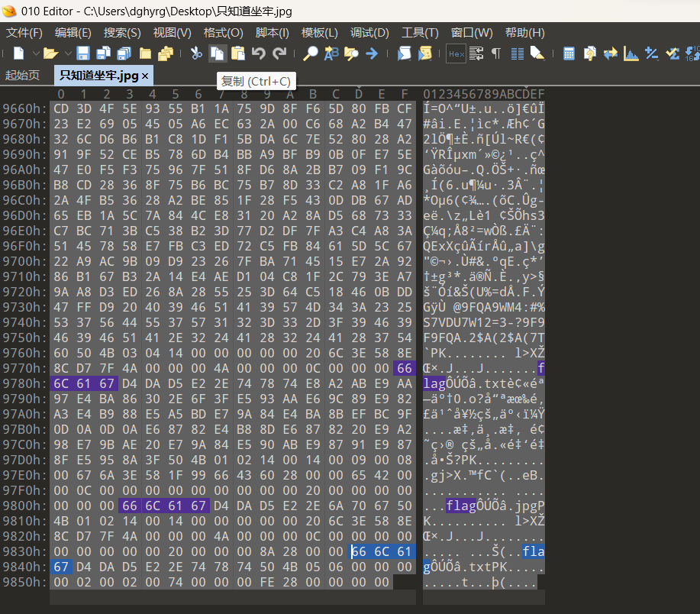Click the 9660h address row label
Viewport: 700px width, 614px height.
[24, 108]
